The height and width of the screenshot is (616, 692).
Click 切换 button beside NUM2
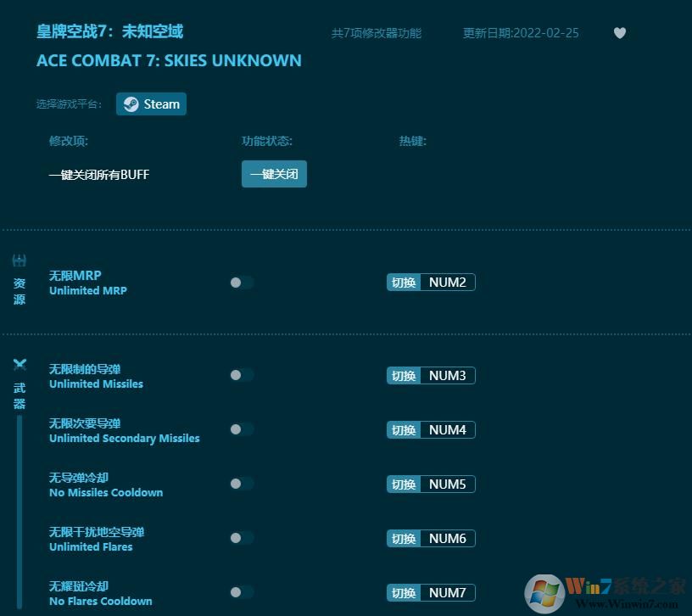404,283
